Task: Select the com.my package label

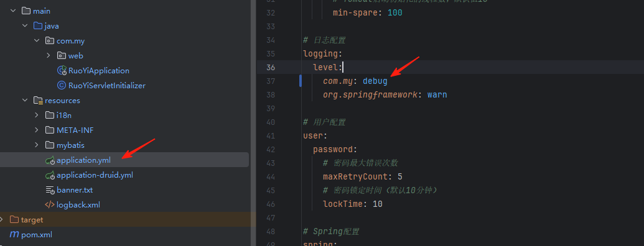Action: pos(71,40)
